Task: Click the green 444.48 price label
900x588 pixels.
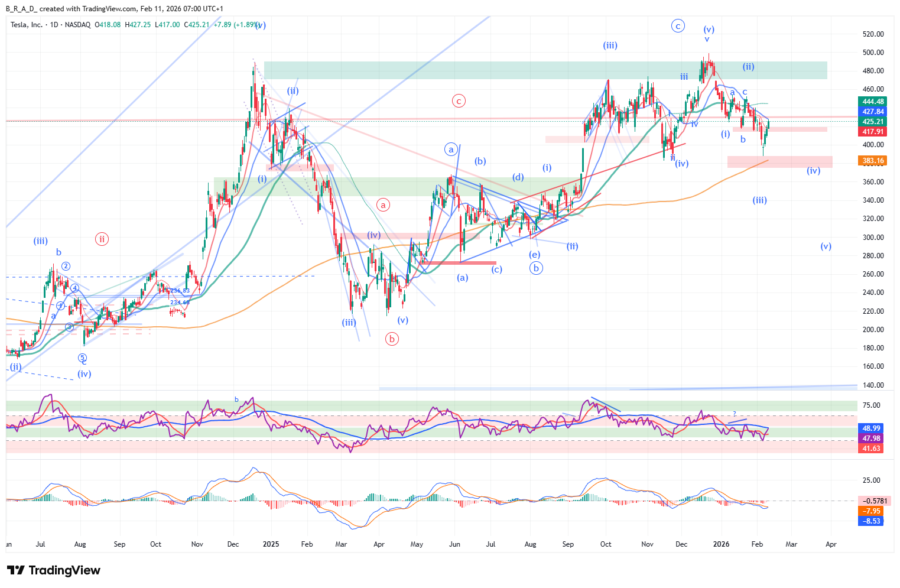Action: coord(872,102)
